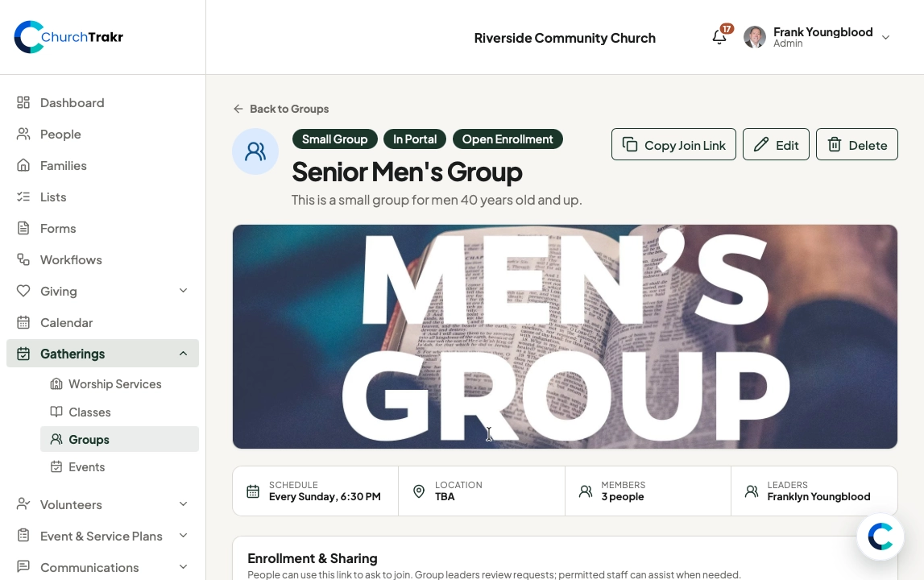Click leader name "Franklyn Youngblood"
The height and width of the screenshot is (580, 924).
[x=818, y=497]
